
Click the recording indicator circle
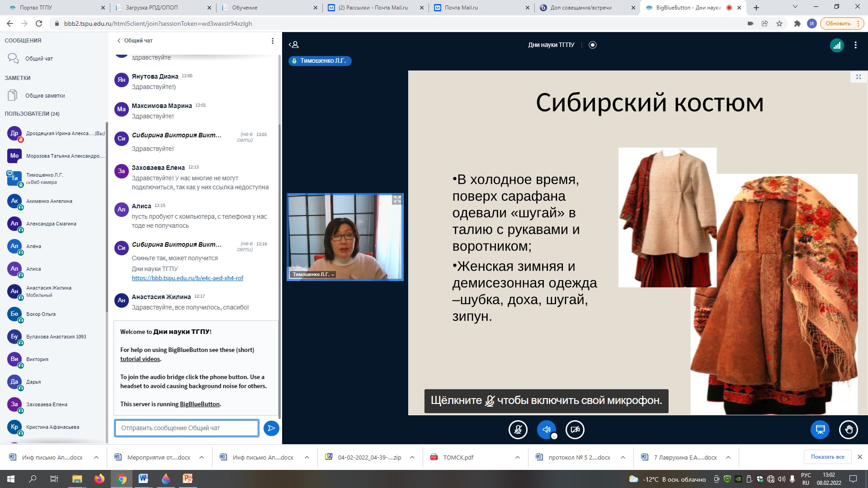pyautogui.click(x=593, y=45)
